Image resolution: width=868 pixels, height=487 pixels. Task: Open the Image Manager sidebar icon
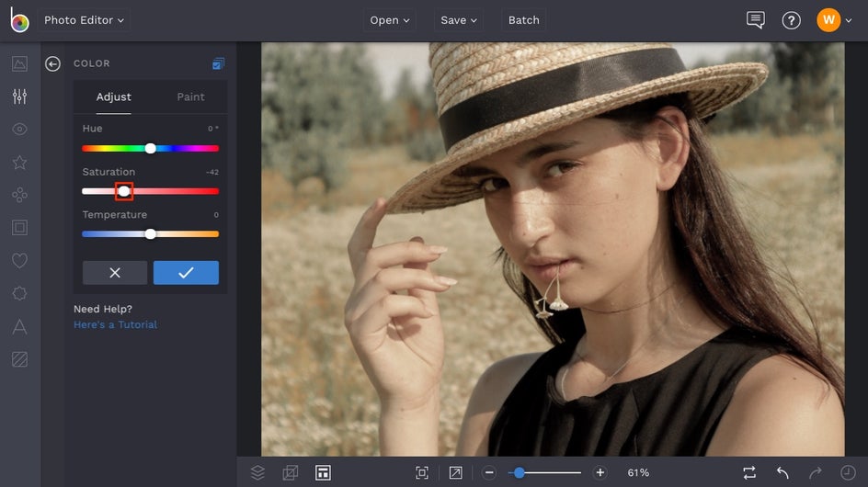click(x=20, y=63)
